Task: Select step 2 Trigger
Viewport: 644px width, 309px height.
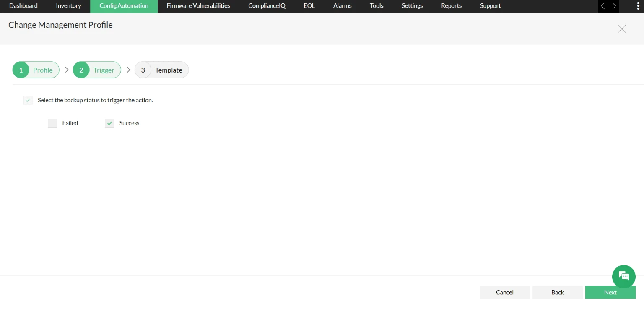Action: tap(97, 70)
